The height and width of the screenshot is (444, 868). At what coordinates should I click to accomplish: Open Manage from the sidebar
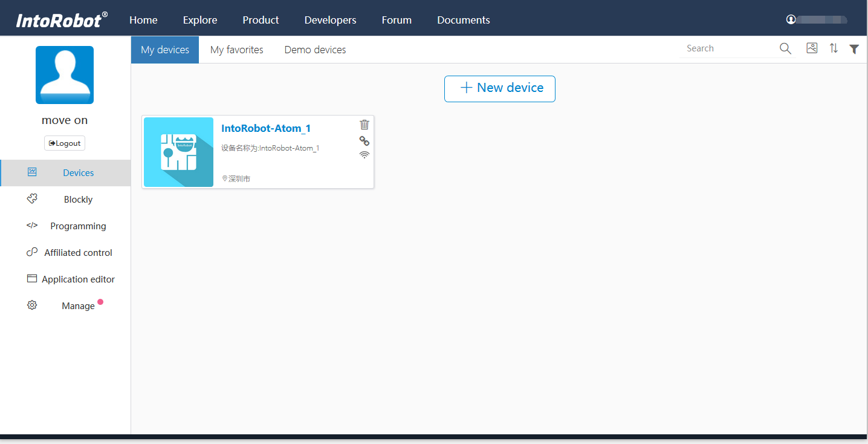point(65,306)
